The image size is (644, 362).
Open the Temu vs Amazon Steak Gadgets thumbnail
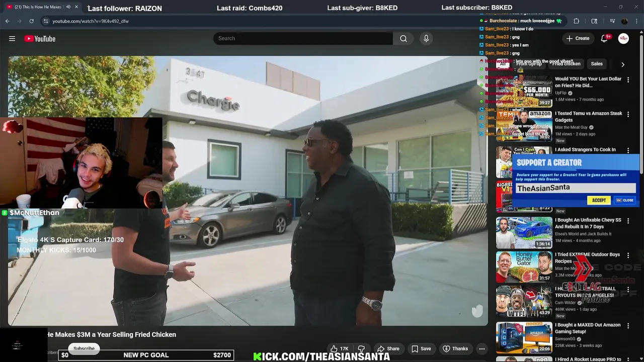(x=524, y=125)
